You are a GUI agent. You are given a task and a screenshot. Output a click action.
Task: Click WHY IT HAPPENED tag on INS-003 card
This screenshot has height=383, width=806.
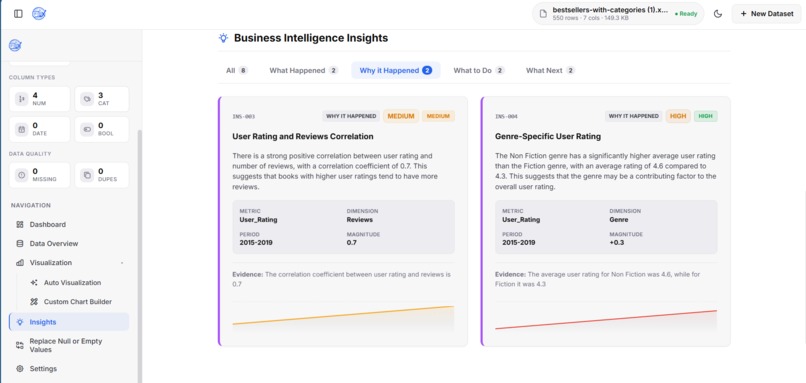coord(351,116)
